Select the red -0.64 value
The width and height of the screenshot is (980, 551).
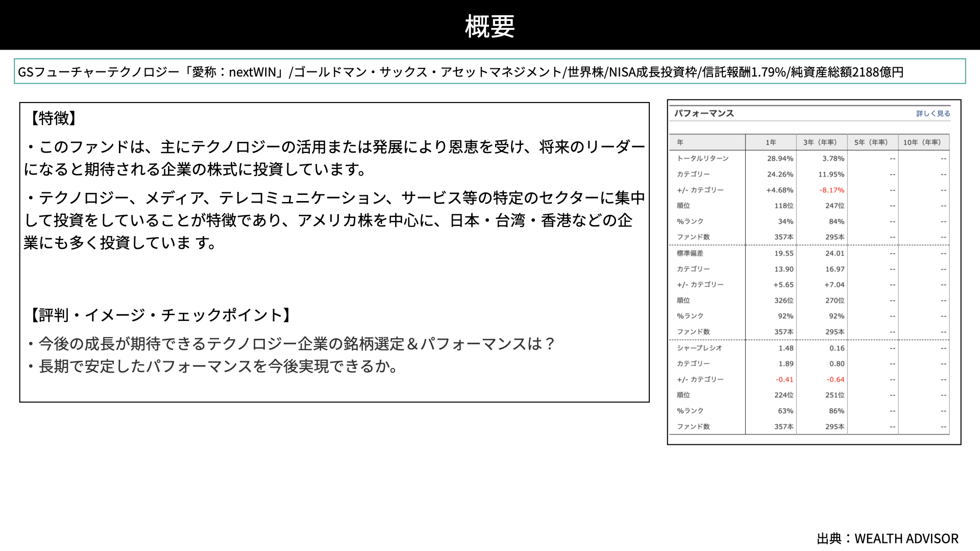[836, 380]
